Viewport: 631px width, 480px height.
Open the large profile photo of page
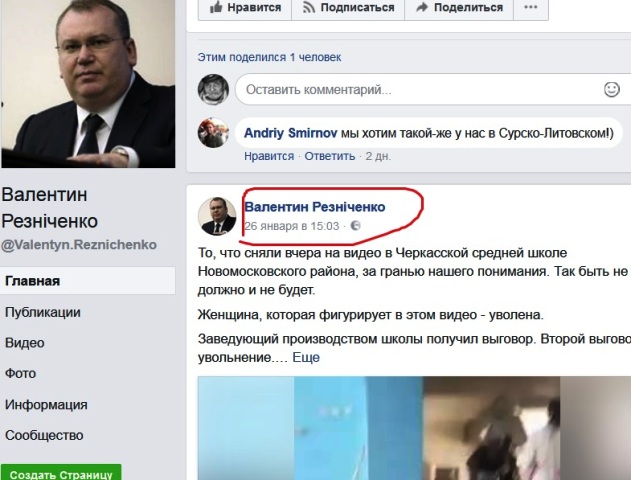88,84
